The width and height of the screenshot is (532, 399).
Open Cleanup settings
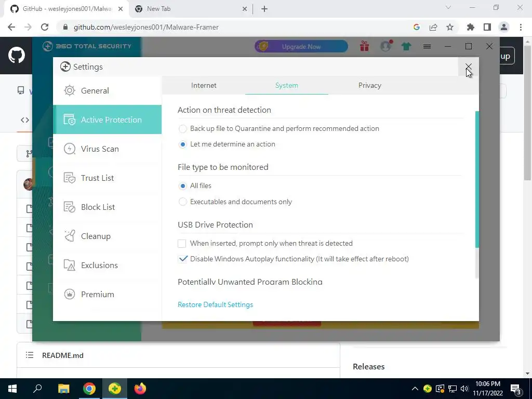click(107, 236)
